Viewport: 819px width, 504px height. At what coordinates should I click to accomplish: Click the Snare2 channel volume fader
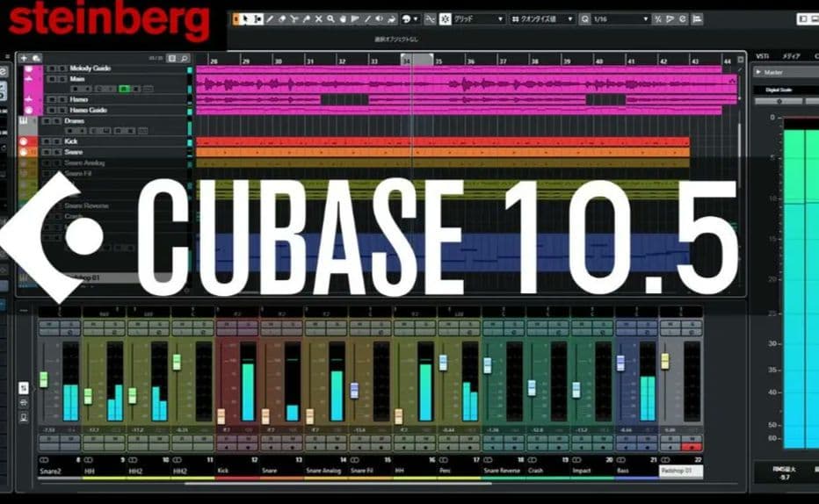click(44, 379)
